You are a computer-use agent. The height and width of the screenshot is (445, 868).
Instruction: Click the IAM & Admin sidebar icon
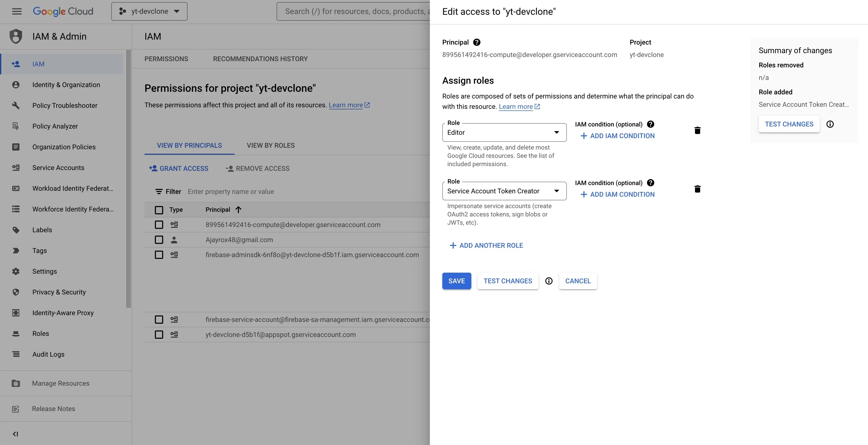16,36
